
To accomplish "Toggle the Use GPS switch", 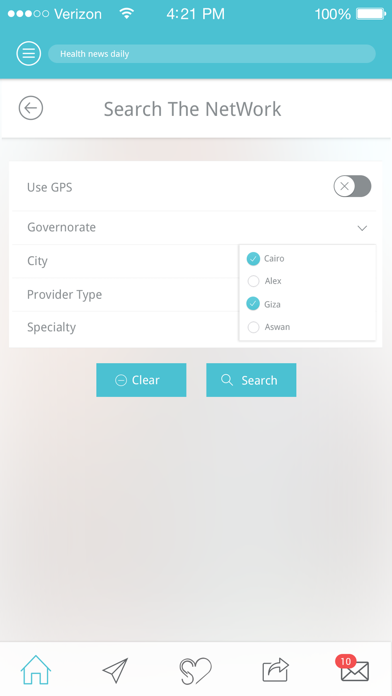I will point(352,186).
